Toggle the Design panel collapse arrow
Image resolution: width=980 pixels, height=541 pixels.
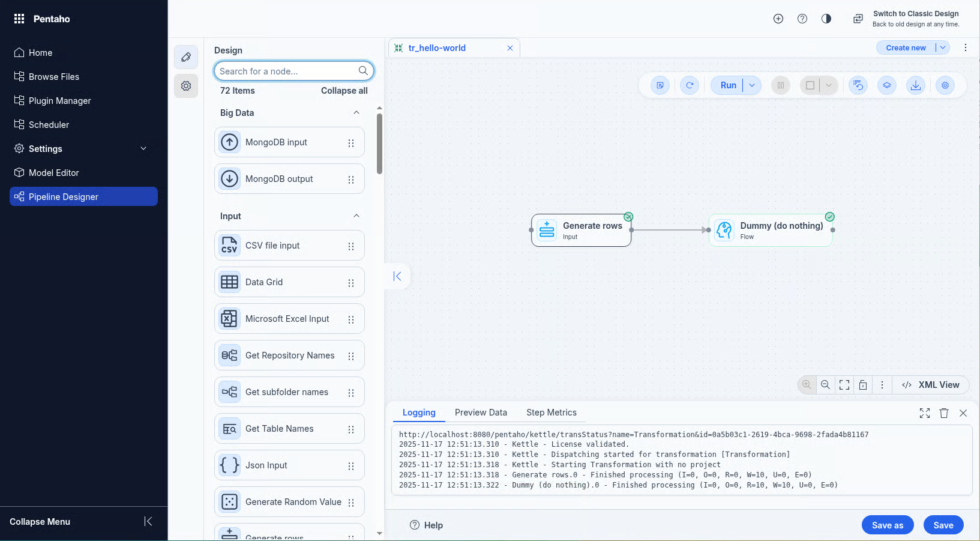click(397, 276)
